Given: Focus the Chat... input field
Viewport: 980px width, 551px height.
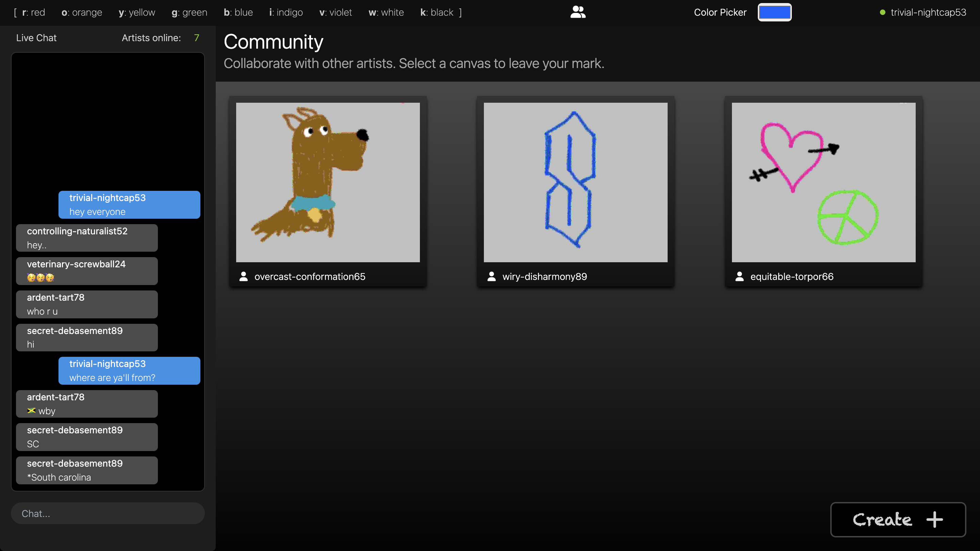Looking at the screenshot, I should [x=108, y=513].
